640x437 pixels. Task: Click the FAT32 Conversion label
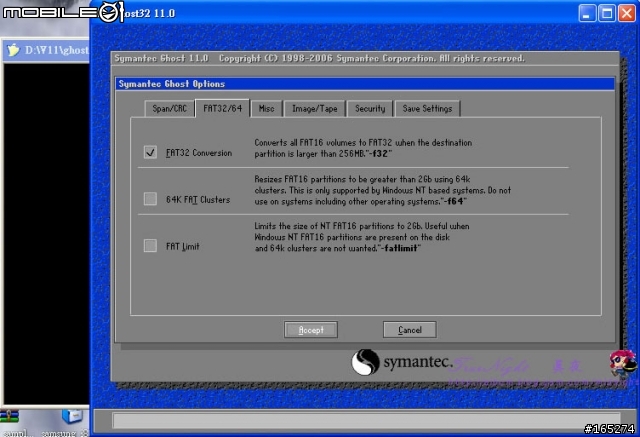(199, 153)
